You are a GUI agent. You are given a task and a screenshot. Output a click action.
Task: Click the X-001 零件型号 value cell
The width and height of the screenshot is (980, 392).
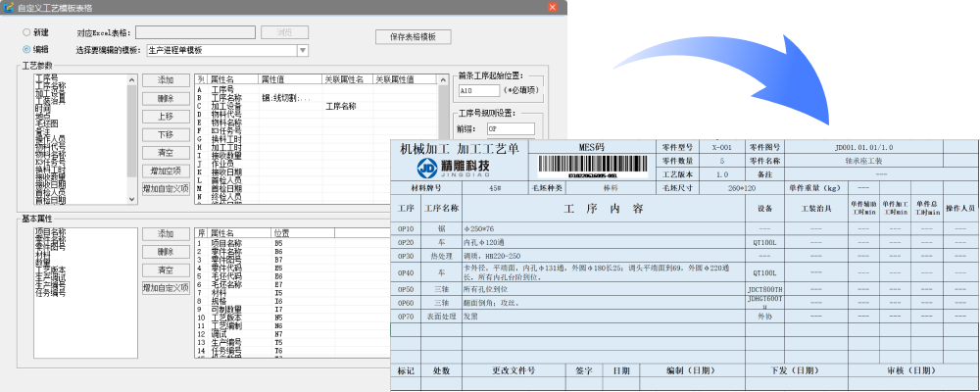(722, 147)
